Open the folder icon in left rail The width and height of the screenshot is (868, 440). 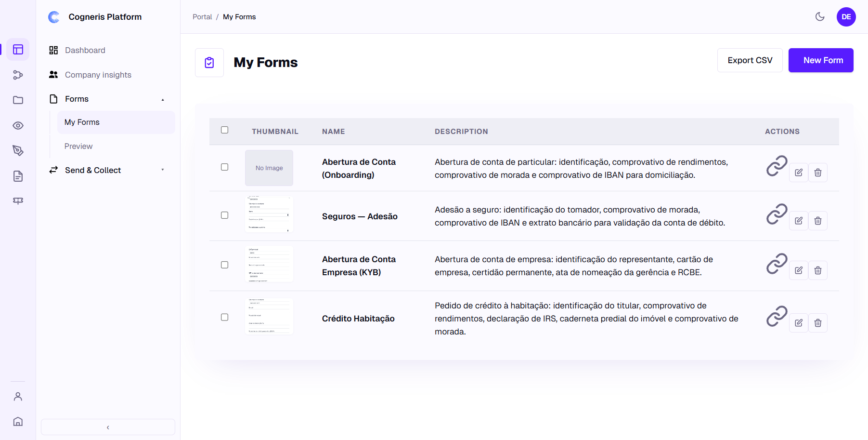(18, 100)
